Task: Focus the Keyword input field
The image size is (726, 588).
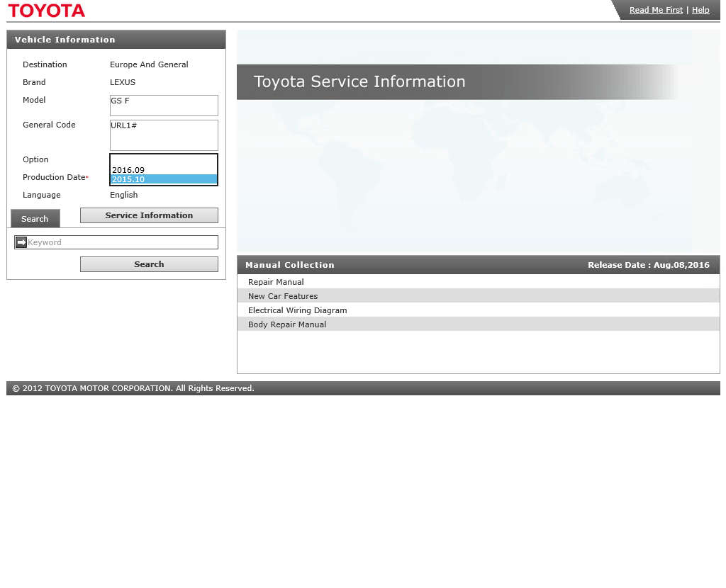Action: pyautogui.click(x=122, y=242)
